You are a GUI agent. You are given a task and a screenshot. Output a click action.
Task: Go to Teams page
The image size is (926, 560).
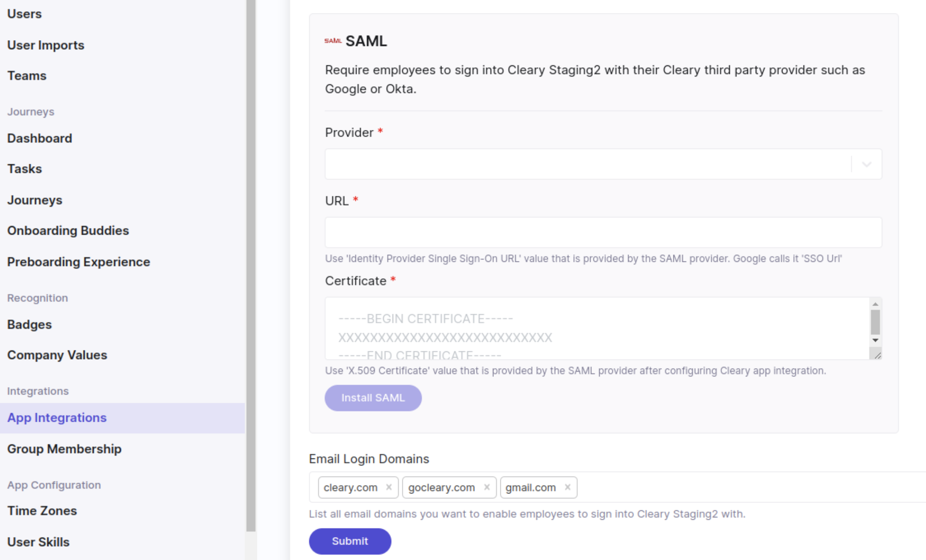click(27, 76)
